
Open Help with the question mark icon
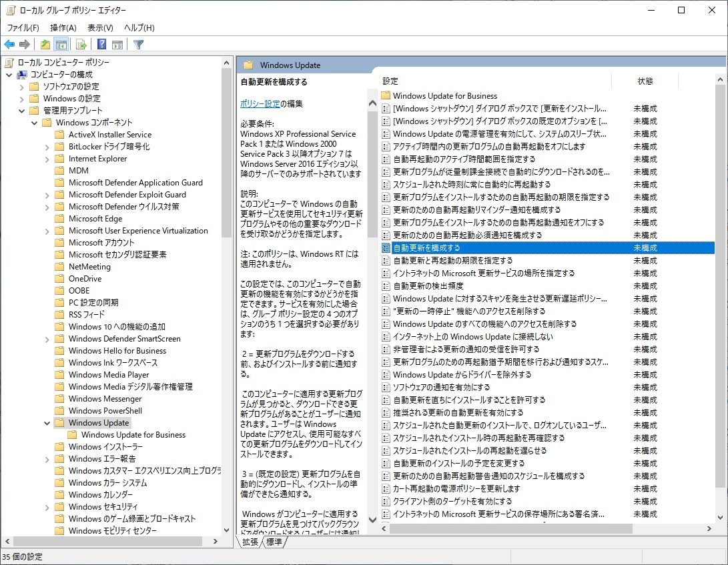(x=101, y=45)
